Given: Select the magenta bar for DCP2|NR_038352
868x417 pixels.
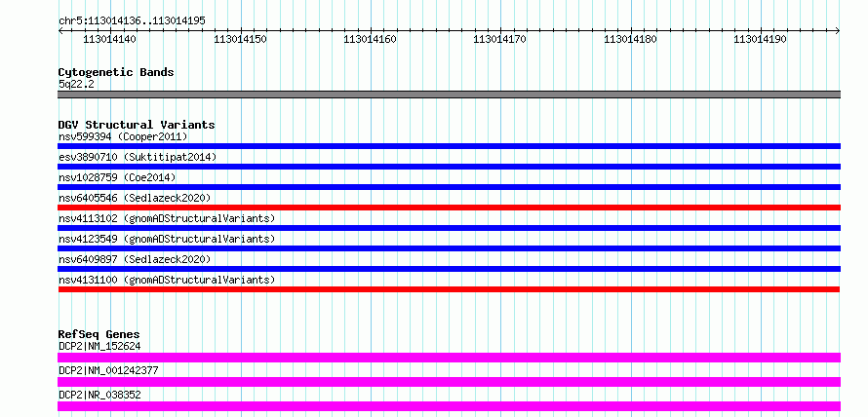Looking at the screenshot, I should [449, 406].
